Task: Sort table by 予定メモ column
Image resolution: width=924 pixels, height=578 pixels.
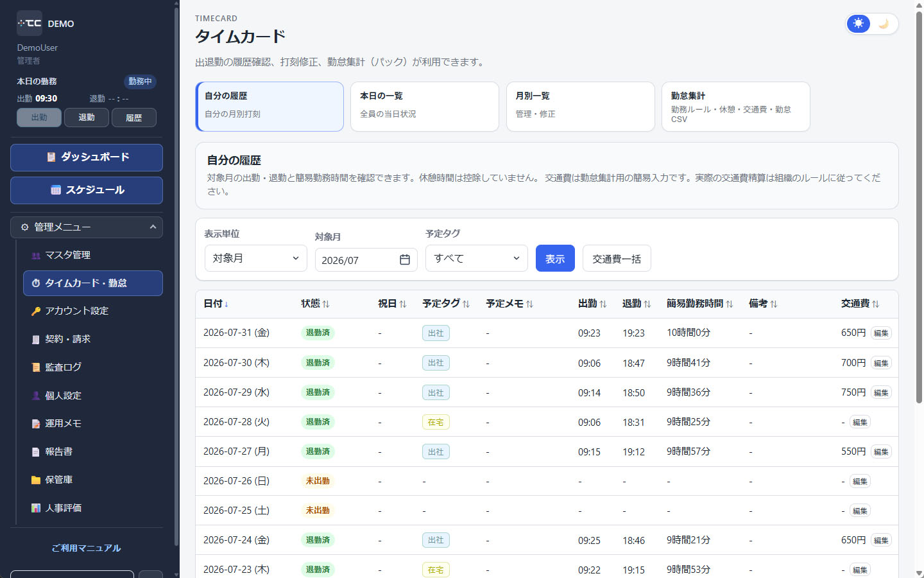Action: click(509, 304)
